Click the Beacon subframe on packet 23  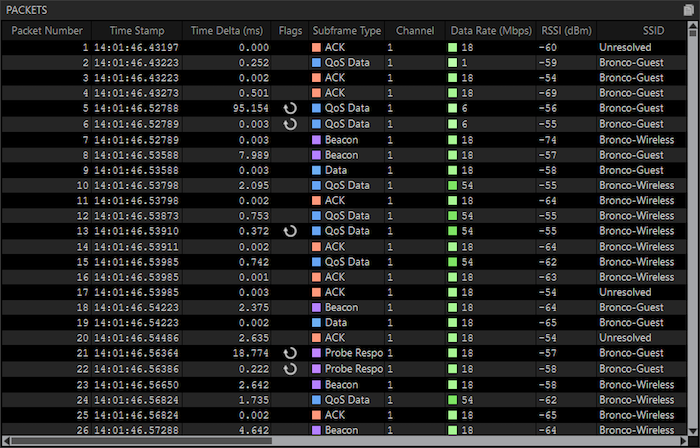tap(342, 385)
